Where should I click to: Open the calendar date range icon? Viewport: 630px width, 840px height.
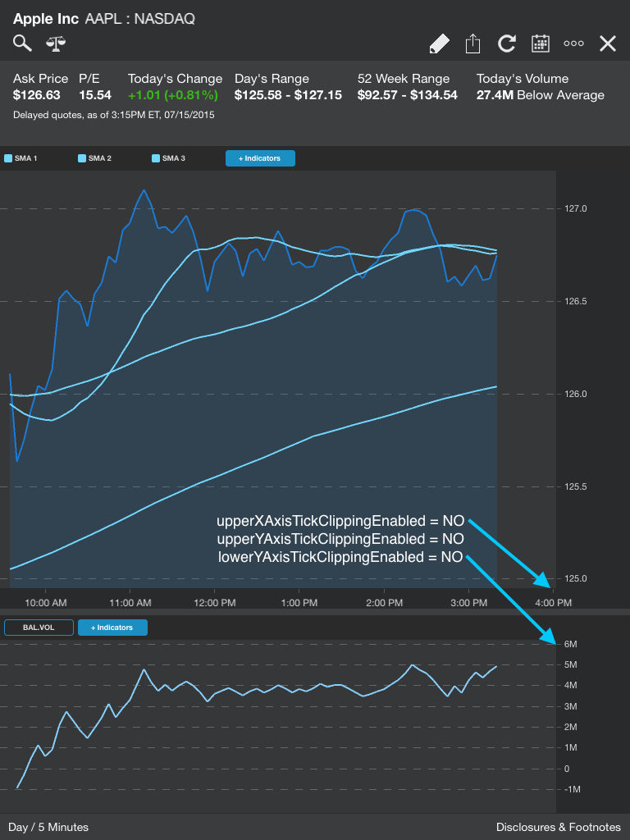pyautogui.click(x=540, y=43)
